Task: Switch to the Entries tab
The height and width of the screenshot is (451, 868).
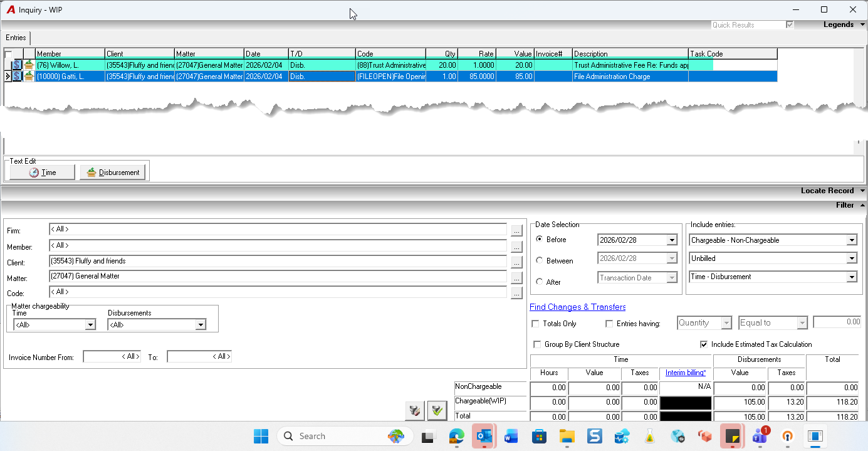Action: pos(16,38)
